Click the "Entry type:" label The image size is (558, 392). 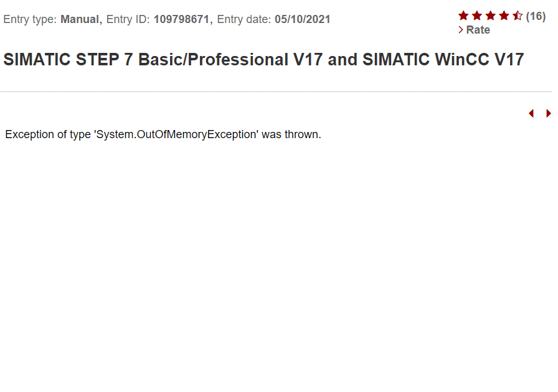tap(31, 19)
